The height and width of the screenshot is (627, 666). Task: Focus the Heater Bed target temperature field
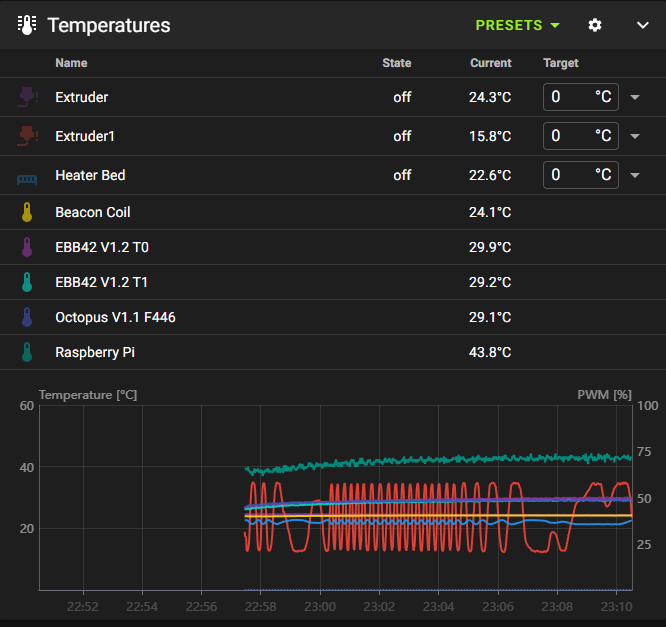[580, 175]
